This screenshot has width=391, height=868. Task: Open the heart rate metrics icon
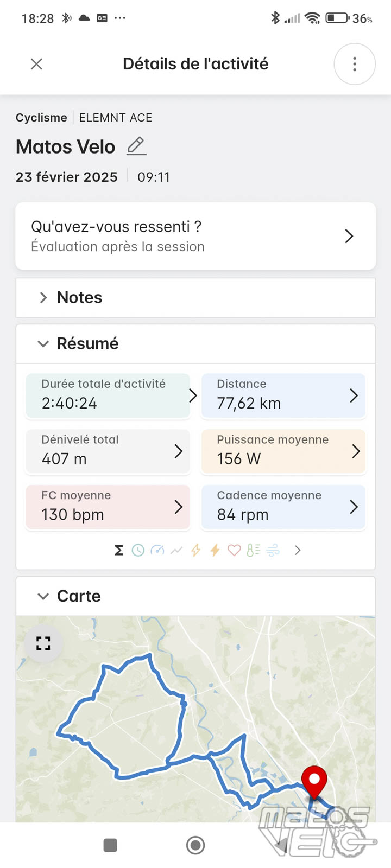coord(234,551)
